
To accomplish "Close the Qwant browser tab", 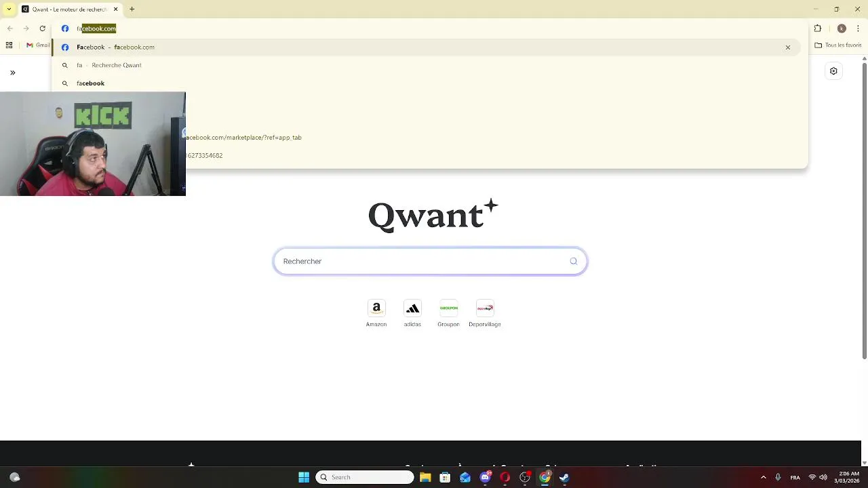I will tap(115, 9).
